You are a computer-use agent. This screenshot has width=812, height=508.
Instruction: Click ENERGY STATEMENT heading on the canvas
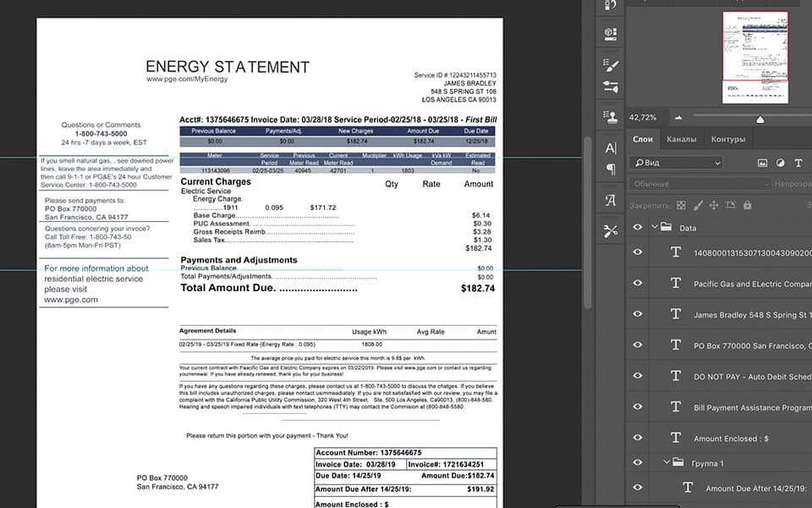pyautogui.click(x=228, y=67)
